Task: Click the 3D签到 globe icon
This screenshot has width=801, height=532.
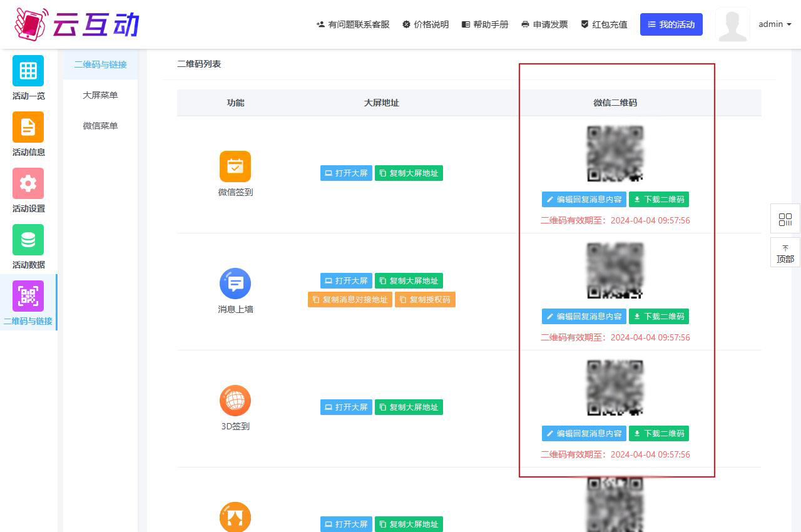Action: 235,401
